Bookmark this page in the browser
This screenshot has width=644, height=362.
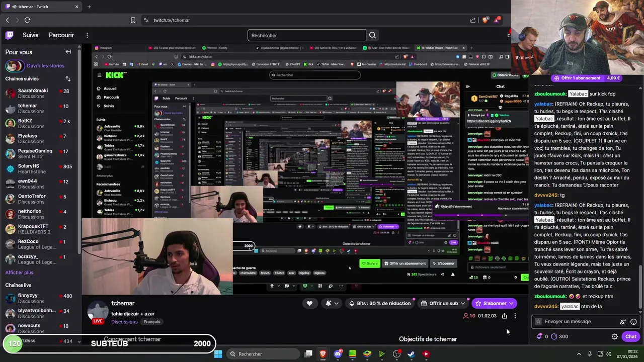(133, 20)
